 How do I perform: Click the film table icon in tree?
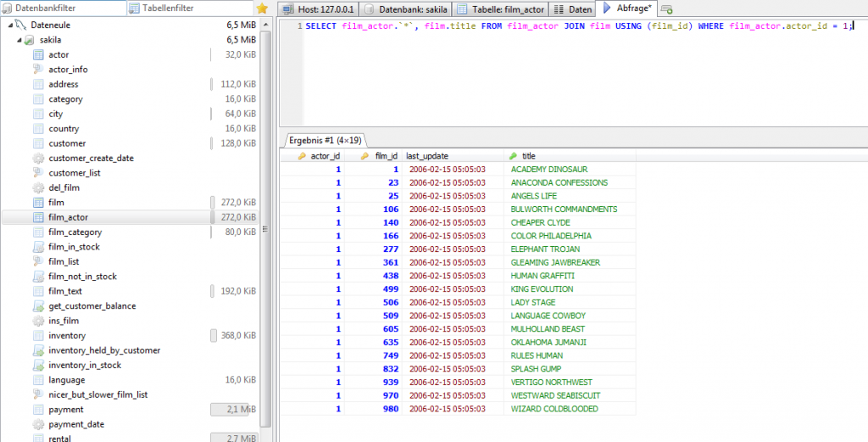pos(37,203)
